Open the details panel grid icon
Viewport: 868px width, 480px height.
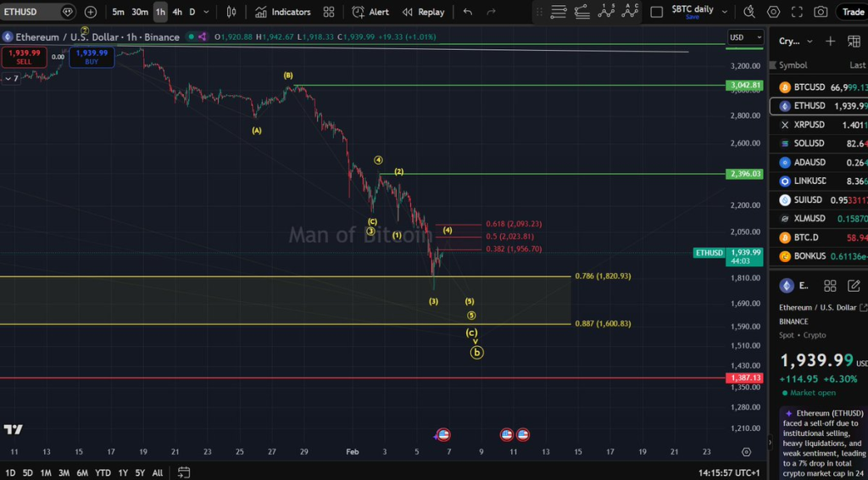tap(830, 286)
